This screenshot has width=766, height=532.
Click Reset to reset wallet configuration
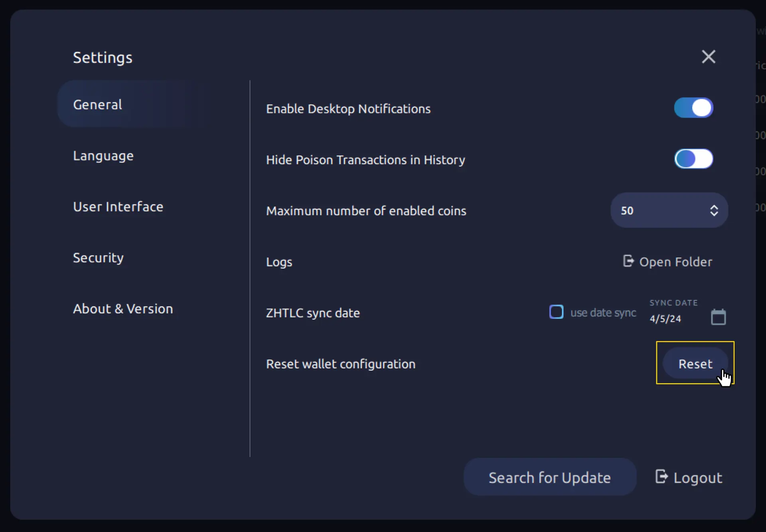tap(695, 363)
